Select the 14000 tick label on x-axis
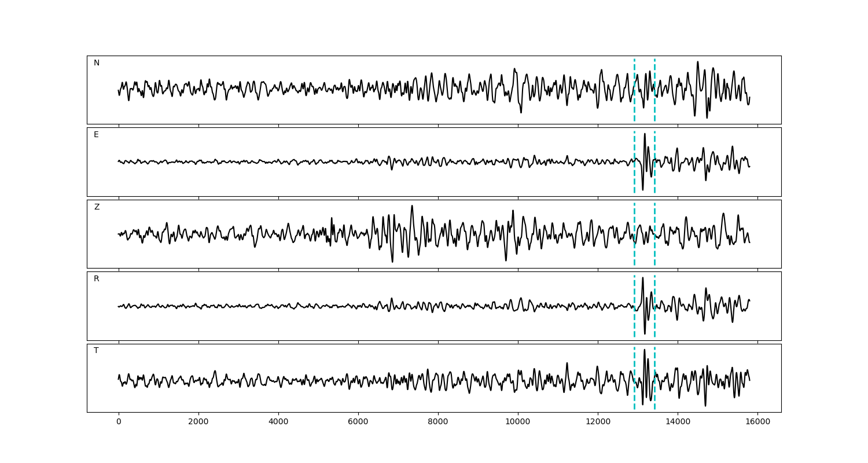Screen dimensions: 868x463 678,422
